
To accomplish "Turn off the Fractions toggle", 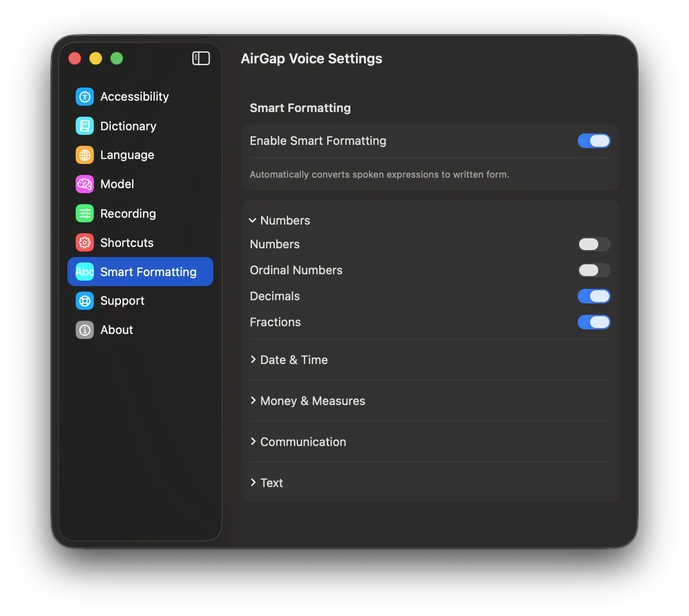I will tap(594, 322).
